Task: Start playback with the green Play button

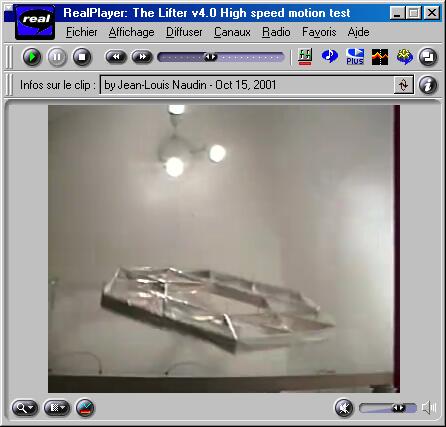Action: pos(32,57)
